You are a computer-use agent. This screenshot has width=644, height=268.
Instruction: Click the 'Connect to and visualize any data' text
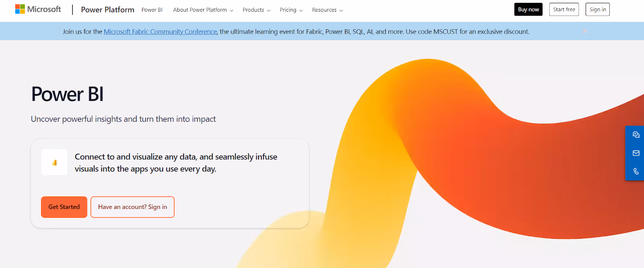point(176,163)
